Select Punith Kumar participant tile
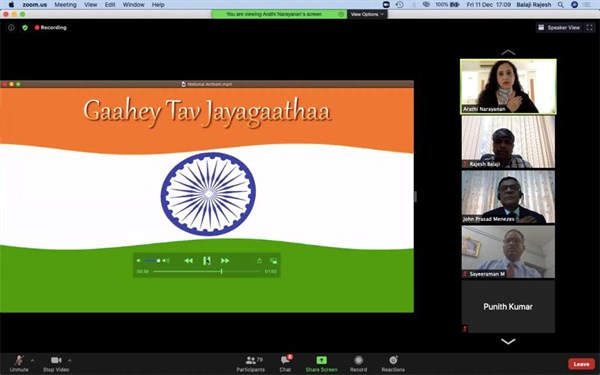This screenshot has height=375, width=600. pos(508,307)
